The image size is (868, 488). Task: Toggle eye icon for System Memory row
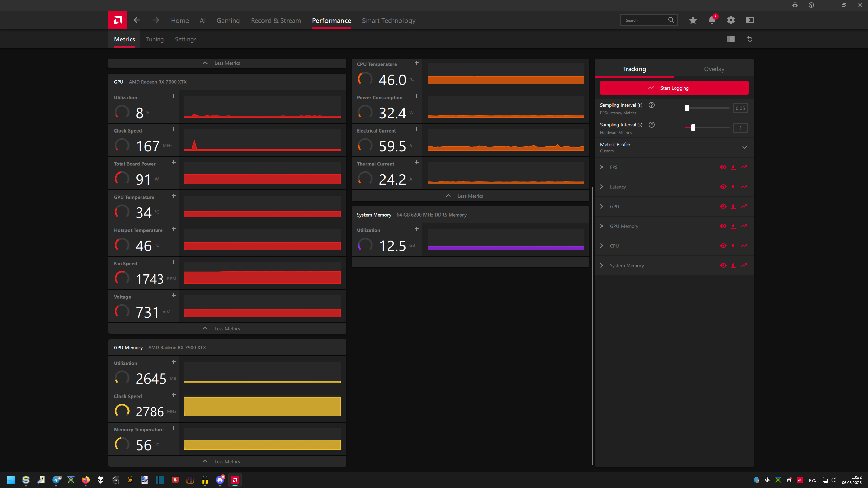(723, 265)
